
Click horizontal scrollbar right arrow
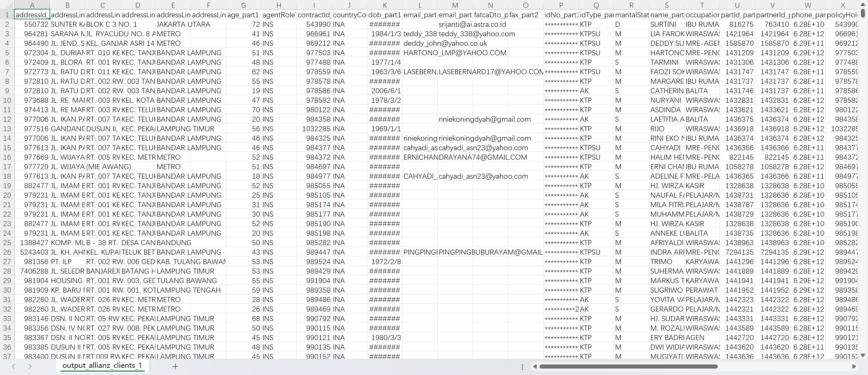[854, 366]
